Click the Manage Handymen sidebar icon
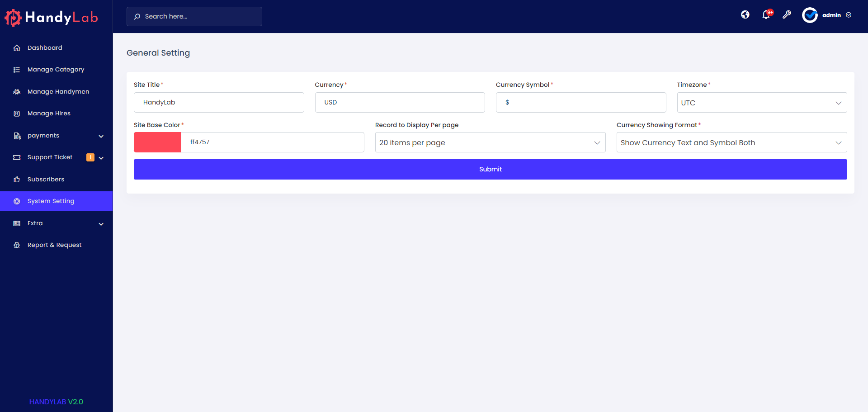 coord(17,91)
